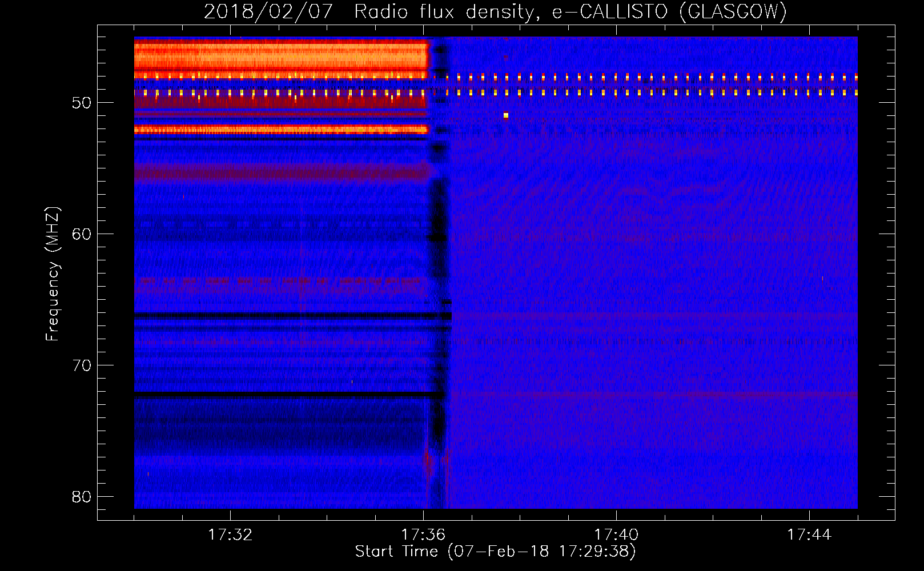Click the '80' frequency tick label

(x=82, y=497)
